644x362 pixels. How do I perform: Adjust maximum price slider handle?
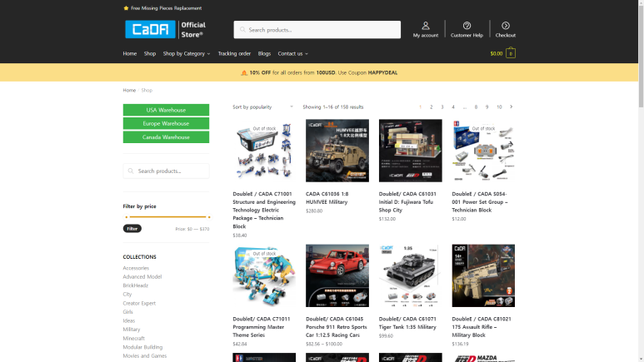point(209,216)
